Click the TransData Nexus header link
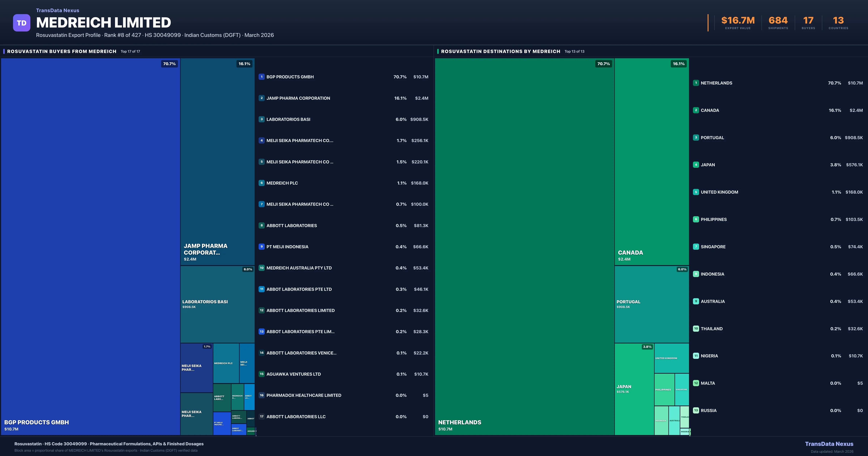 pyautogui.click(x=58, y=10)
